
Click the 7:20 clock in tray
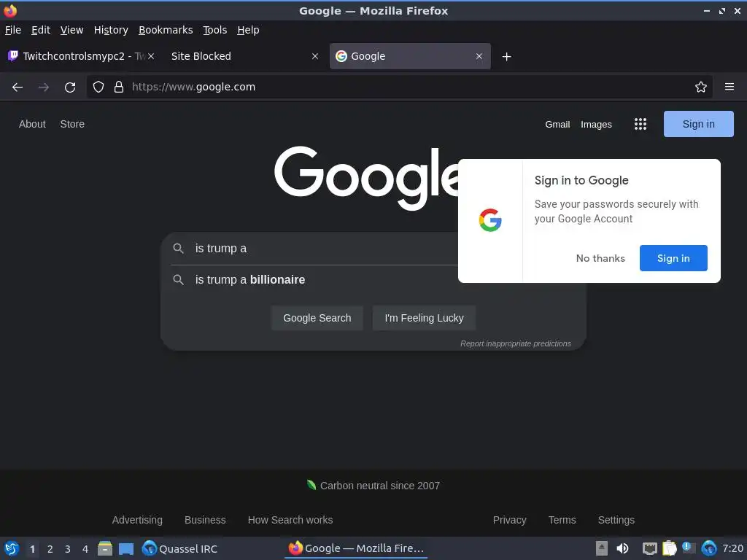point(732,548)
